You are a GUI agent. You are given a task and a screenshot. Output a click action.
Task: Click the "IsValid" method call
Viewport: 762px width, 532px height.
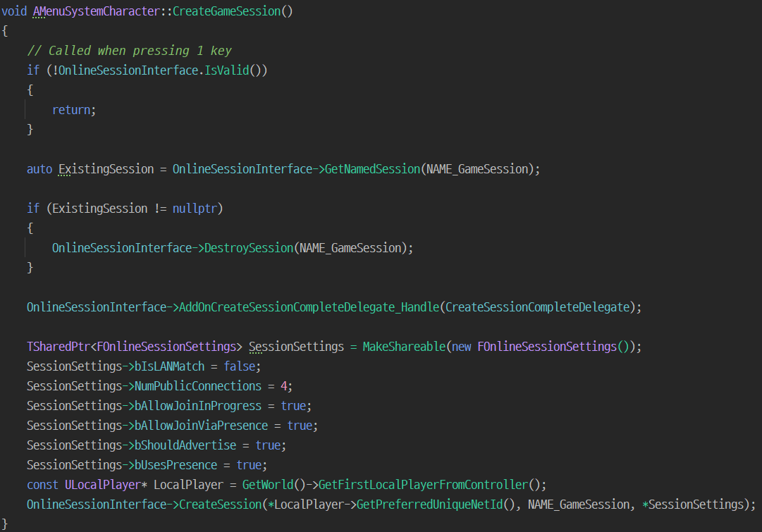click(x=226, y=70)
